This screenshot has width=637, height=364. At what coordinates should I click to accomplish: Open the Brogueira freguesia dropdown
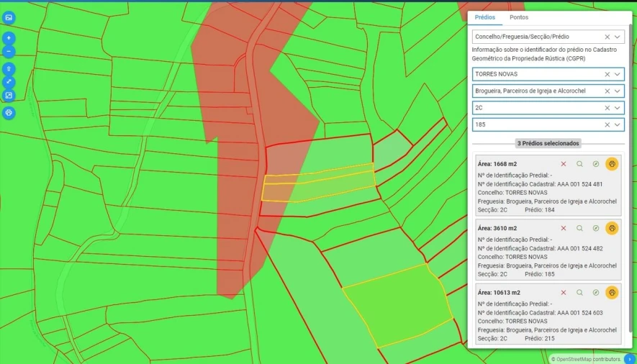coord(617,91)
